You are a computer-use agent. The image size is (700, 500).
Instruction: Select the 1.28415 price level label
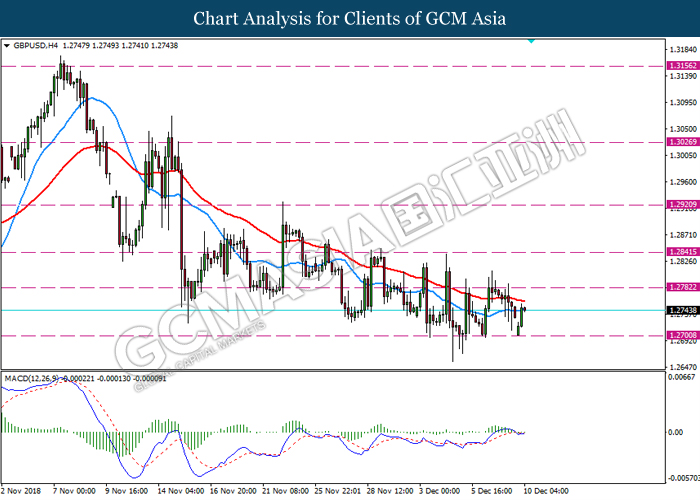pyautogui.click(x=683, y=252)
